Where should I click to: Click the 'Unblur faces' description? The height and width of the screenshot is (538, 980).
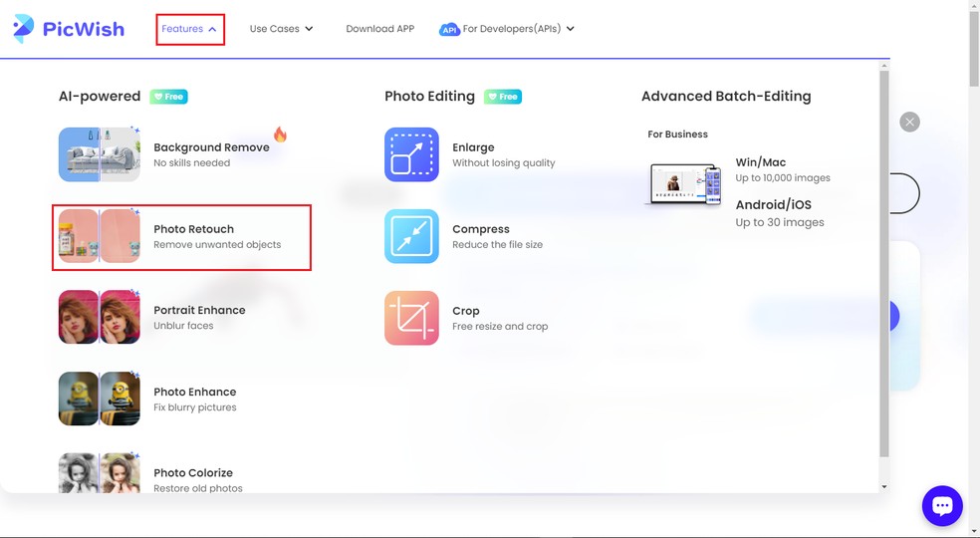(x=183, y=326)
